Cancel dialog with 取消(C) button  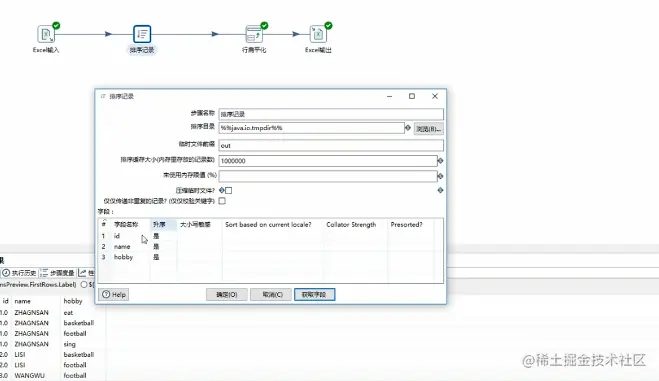[x=272, y=294]
